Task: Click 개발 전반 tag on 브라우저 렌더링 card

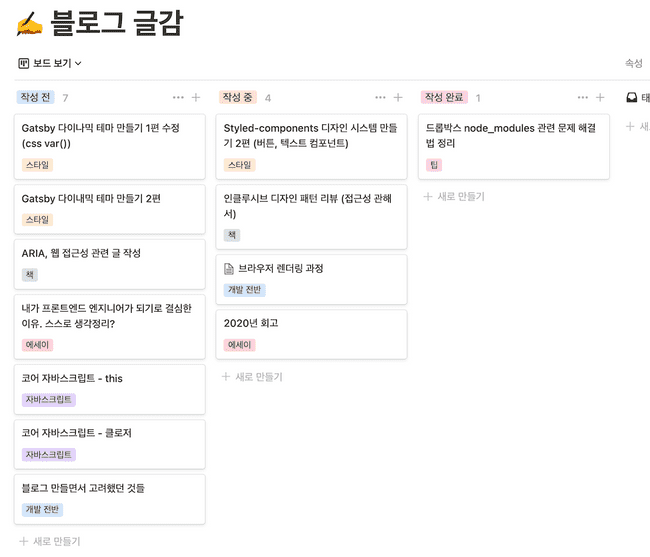Action: tap(245, 290)
